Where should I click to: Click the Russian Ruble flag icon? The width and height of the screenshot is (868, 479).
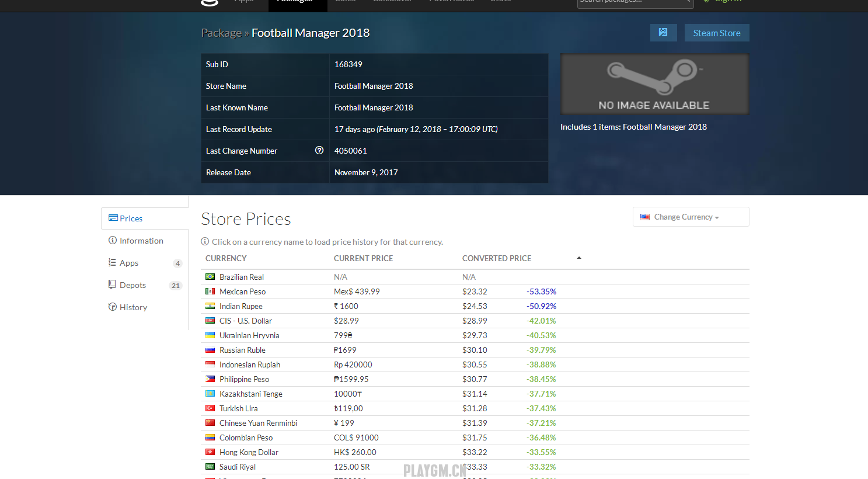click(210, 350)
